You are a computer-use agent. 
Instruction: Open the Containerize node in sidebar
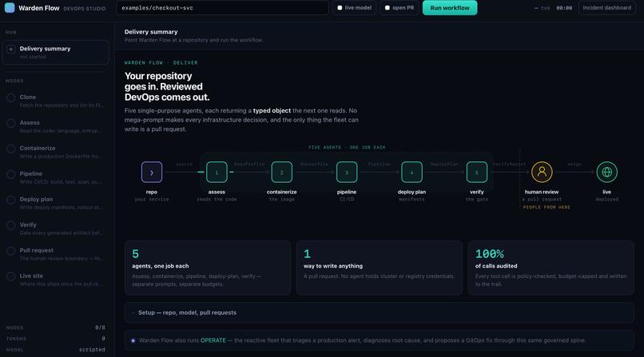click(56, 152)
